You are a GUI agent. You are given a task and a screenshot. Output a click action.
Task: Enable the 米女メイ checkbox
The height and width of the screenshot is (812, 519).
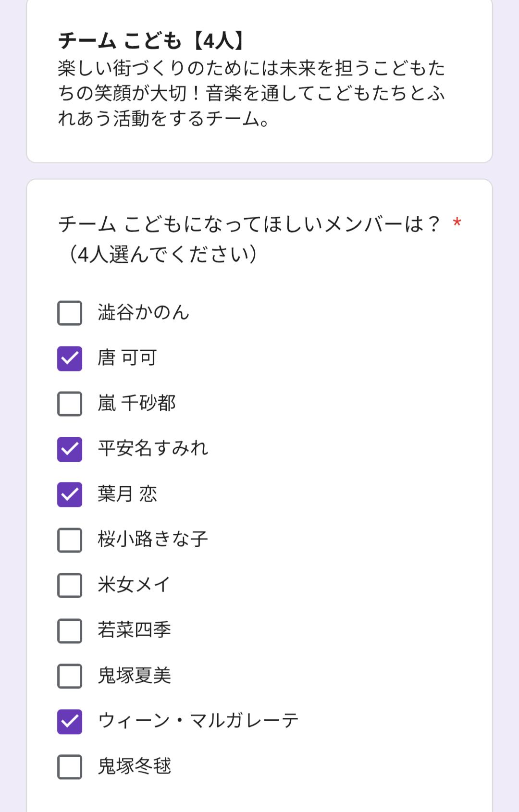pos(70,585)
